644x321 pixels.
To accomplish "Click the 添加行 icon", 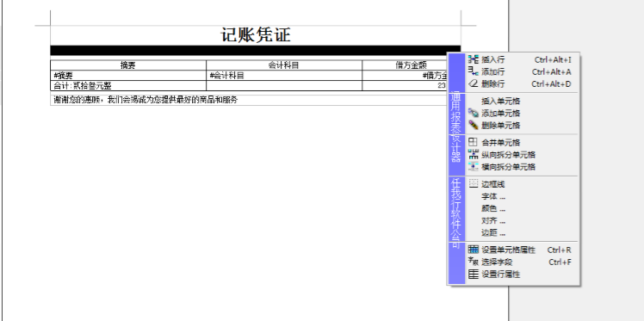I will [x=474, y=71].
